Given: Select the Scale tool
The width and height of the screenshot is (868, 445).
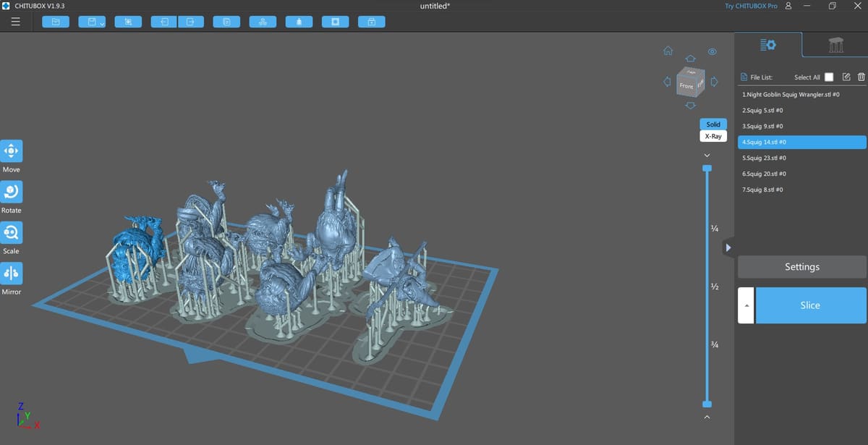Looking at the screenshot, I should (12, 232).
